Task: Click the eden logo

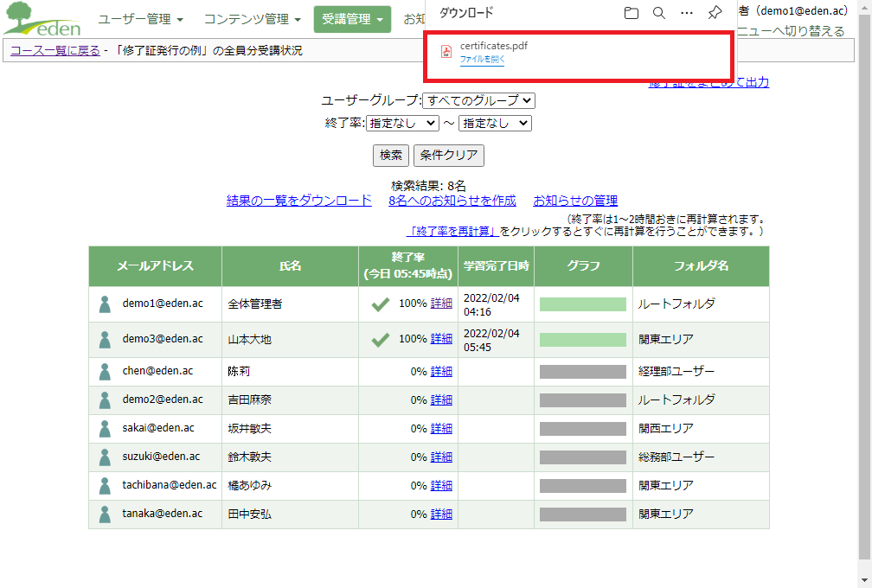Action: pyautogui.click(x=42, y=19)
